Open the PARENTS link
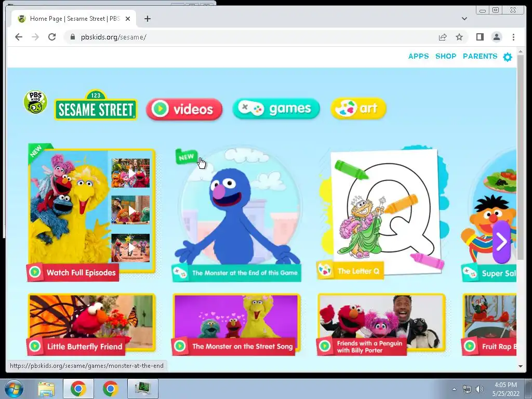Image resolution: width=532 pixels, height=399 pixels. pyautogui.click(x=480, y=56)
